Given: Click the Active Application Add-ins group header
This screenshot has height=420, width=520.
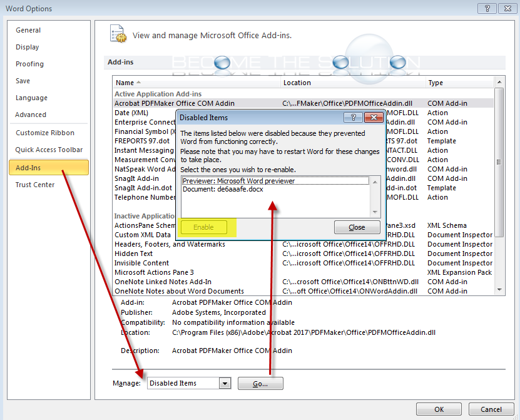Looking at the screenshot, I should pyautogui.click(x=158, y=94).
